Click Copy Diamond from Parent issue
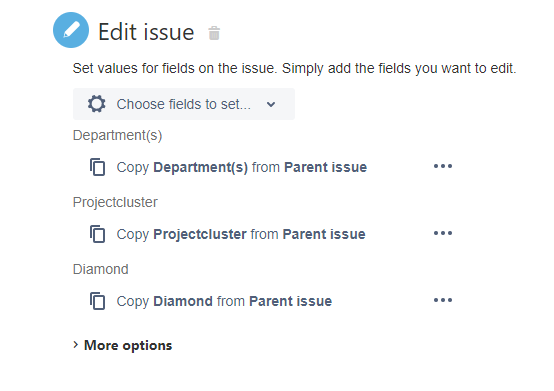This screenshot has height=391, width=554. pos(224,301)
